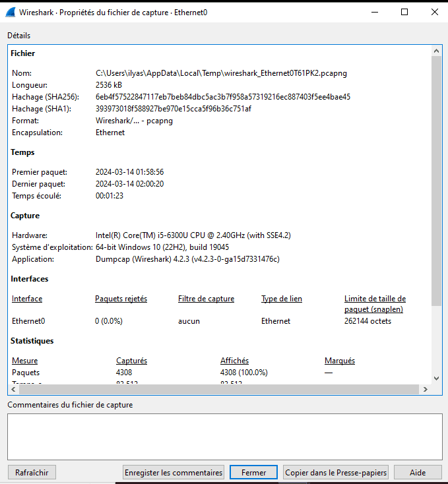
Task: Click first packet time 2024-03-14 01:58:56
Action: (129, 172)
